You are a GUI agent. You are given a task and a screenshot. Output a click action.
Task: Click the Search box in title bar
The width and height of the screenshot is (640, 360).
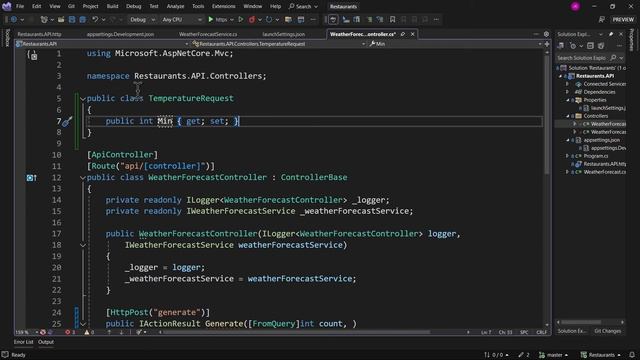(x=303, y=6)
